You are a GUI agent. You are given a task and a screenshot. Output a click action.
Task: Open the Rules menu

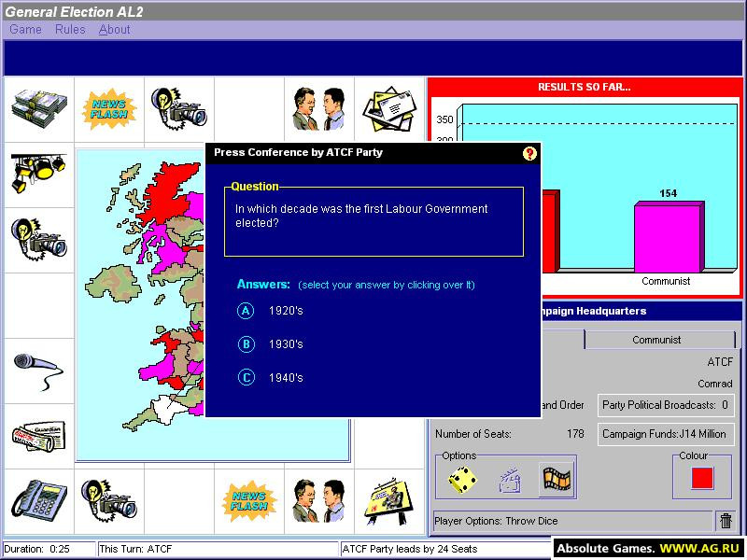click(x=70, y=30)
